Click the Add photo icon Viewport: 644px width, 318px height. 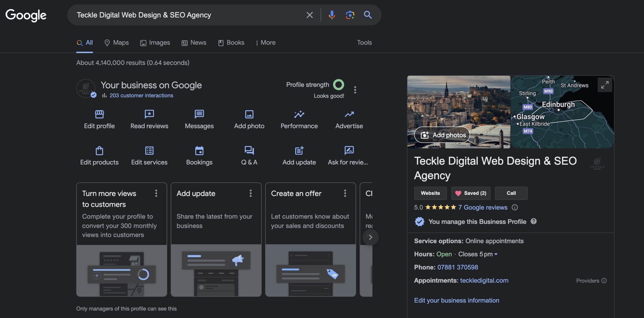pyautogui.click(x=249, y=114)
